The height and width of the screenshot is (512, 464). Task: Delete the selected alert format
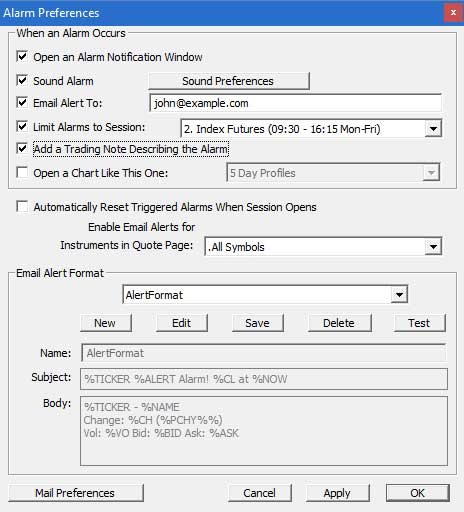click(339, 323)
